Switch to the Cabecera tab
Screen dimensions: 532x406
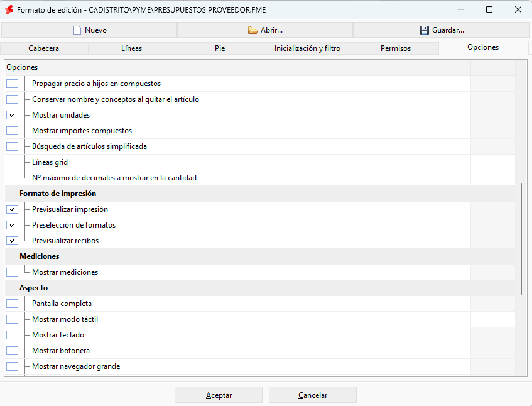pos(44,48)
